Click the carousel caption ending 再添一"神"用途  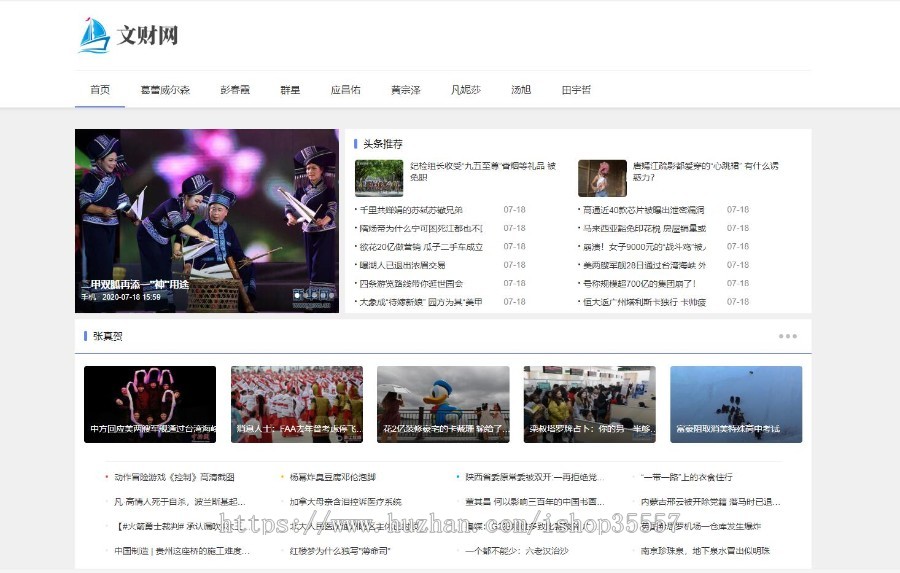(x=135, y=284)
